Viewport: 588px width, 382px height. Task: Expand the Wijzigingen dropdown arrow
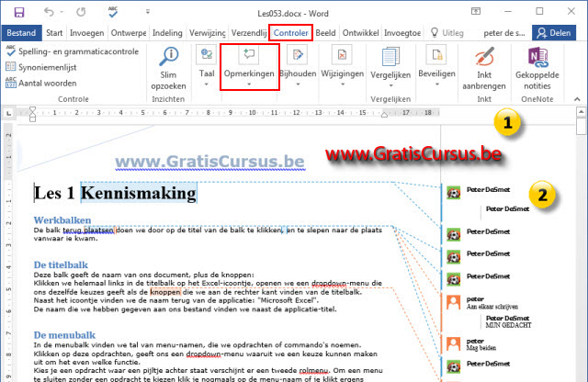343,84
